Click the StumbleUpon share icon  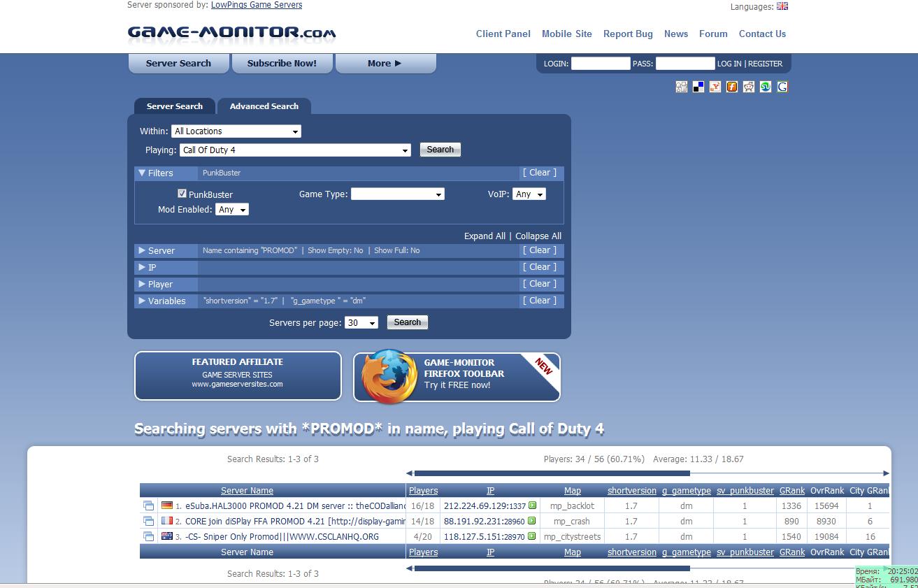(x=766, y=87)
